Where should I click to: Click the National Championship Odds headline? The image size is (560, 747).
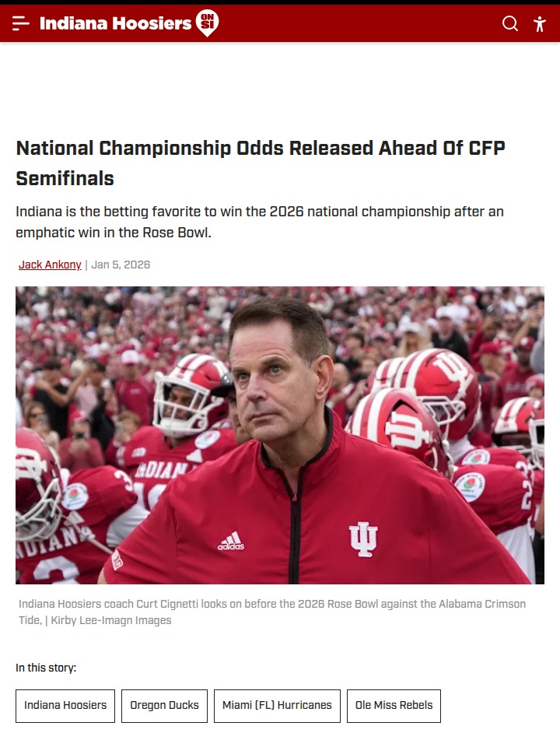(261, 163)
